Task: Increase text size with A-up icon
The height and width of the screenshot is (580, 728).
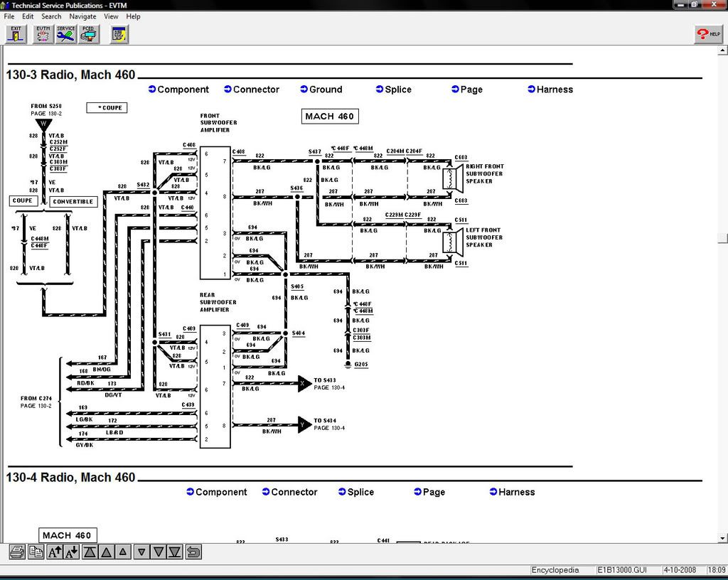Action: coord(55,552)
